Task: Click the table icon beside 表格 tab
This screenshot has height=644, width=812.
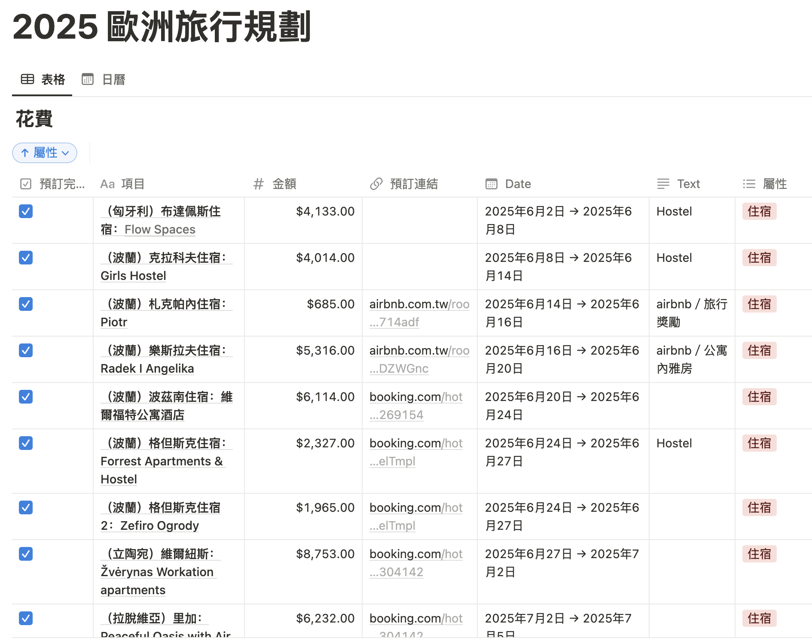Action: pyautogui.click(x=27, y=79)
